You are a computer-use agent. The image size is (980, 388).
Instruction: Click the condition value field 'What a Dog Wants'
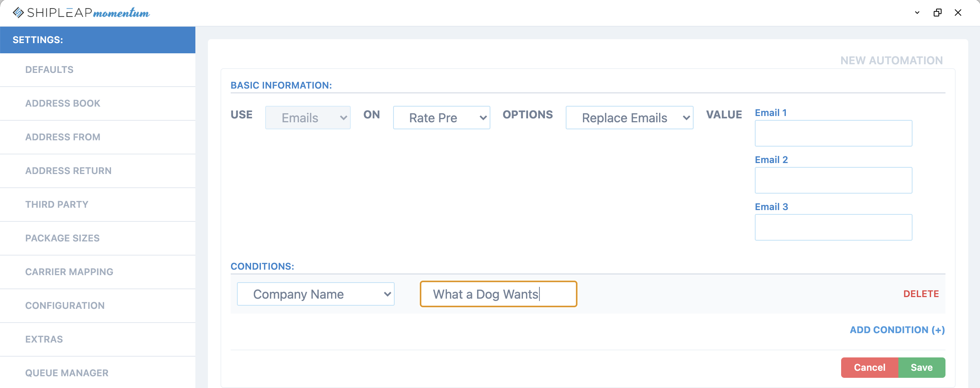pos(499,294)
